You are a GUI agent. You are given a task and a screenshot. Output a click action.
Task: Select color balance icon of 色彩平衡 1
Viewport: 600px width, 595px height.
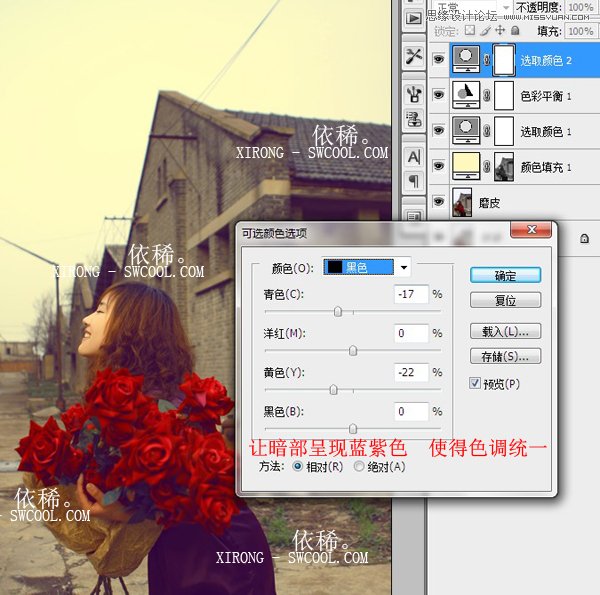click(x=466, y=95)
